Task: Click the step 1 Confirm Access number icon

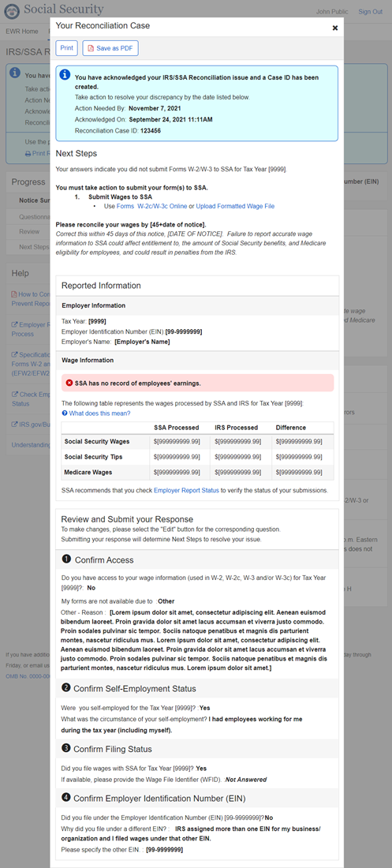Action: (x=66, y=559)
